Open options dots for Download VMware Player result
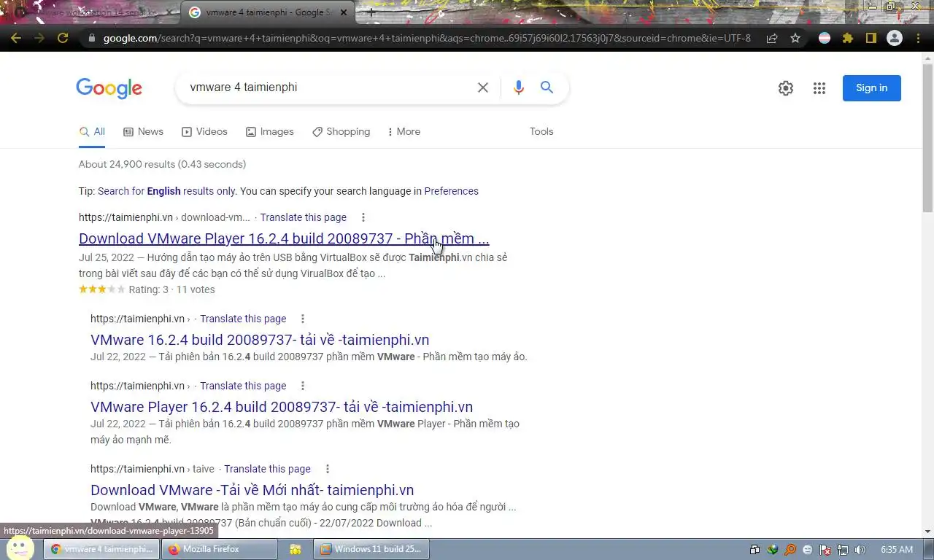This screenshot has height=560, width=934. pyautogui.click(x=363, y=217)
